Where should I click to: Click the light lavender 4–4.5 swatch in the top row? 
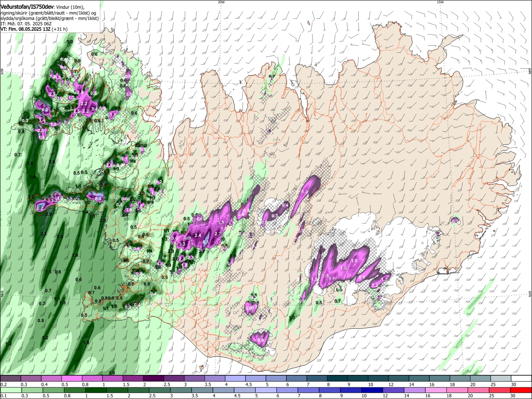pos(235,379)
